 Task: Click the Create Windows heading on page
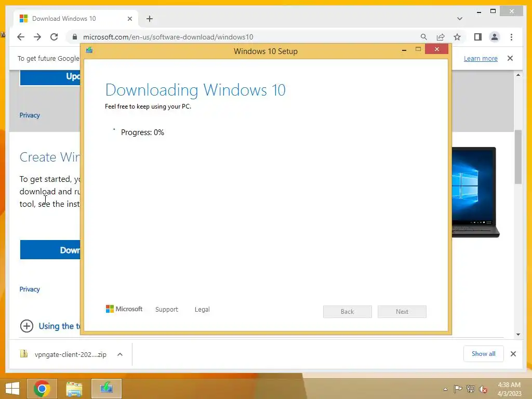[x=50, y=157]
